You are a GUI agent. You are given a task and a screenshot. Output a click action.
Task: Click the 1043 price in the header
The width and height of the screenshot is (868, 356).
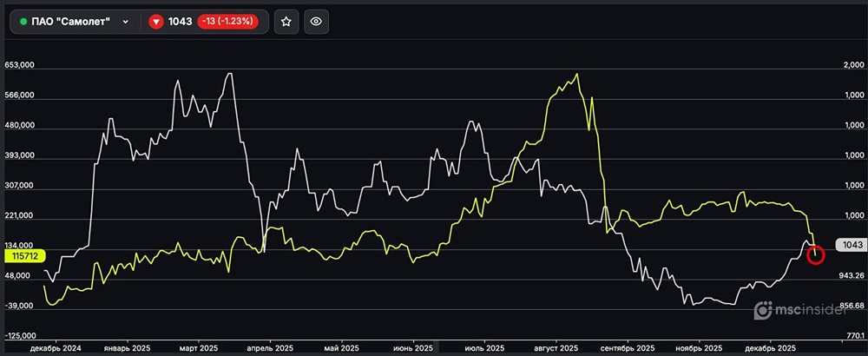[x=180, y=22]
